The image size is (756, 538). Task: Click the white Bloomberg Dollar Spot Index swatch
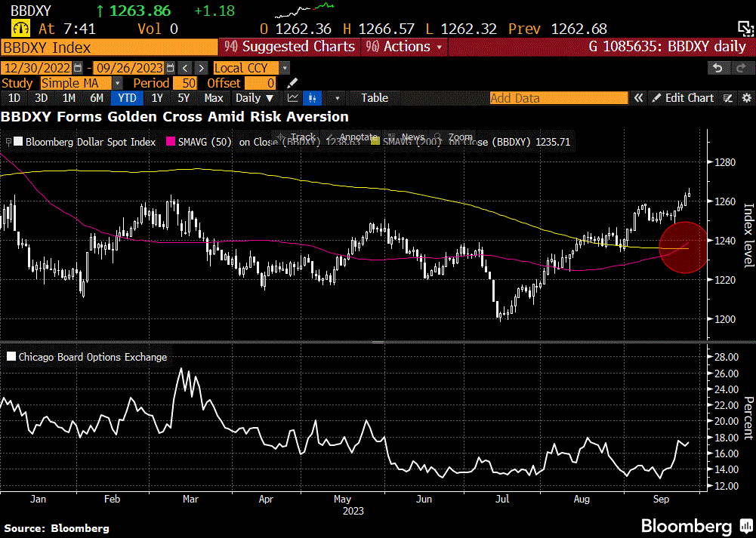click(18, 142)
